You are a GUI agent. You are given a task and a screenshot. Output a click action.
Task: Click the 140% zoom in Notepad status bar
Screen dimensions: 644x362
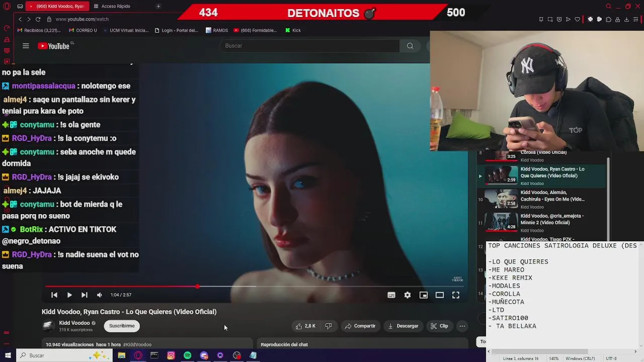pyautogui.click(x=553, y=358)
